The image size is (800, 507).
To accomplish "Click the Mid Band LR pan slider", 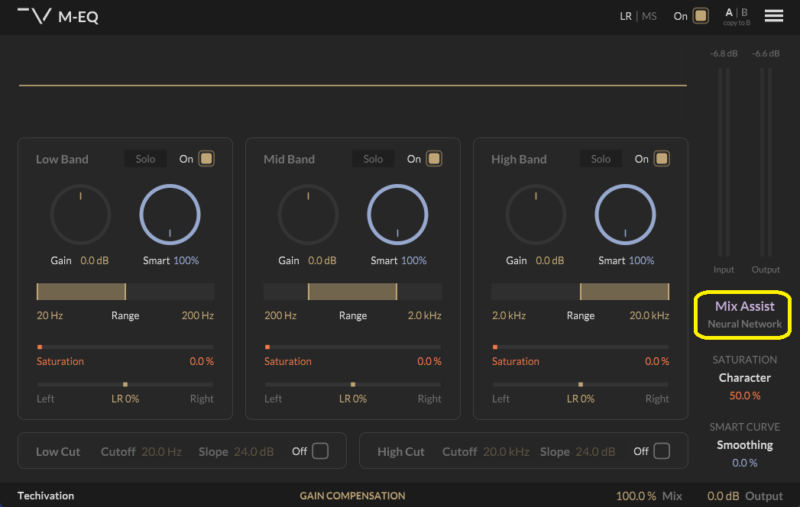I will pos(353,384).
